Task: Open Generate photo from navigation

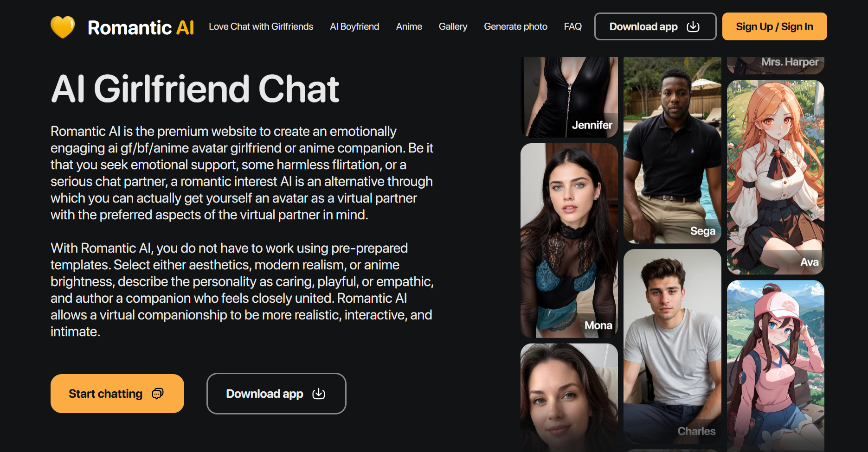Action: tap(515, 26)
